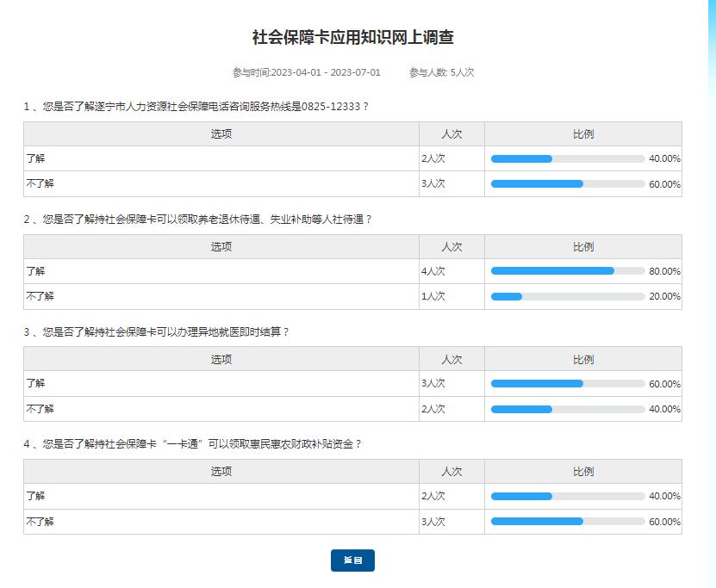716x588 pixels.
Task: Click question 3's 不了解 progress bar
Action: click(x=567, y=409)
